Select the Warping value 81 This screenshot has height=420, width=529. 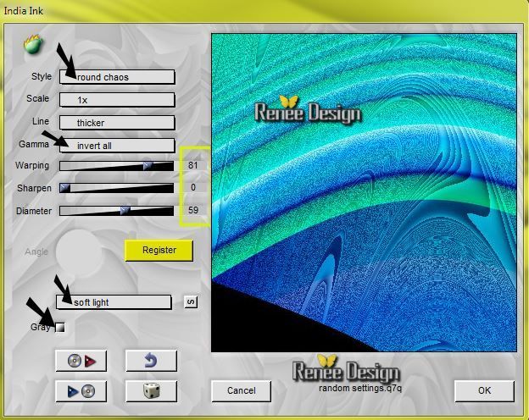(193, 165)
